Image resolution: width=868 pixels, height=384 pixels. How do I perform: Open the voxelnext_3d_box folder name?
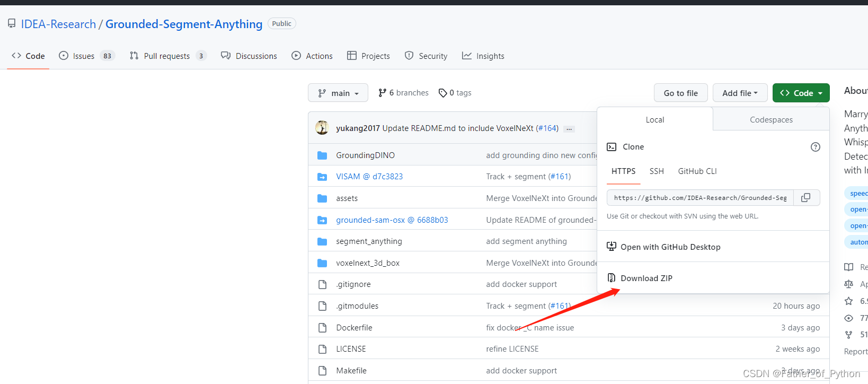tap(368, 263)
